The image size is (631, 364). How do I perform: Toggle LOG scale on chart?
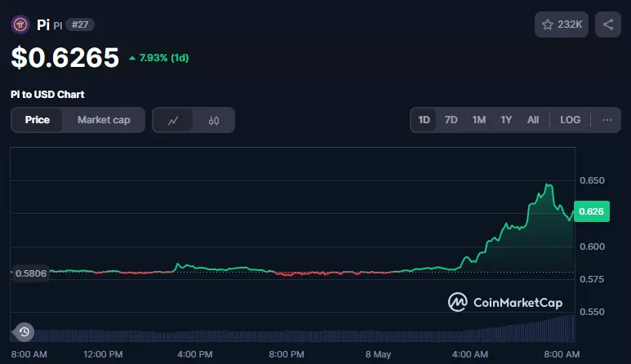pos(571,120)
